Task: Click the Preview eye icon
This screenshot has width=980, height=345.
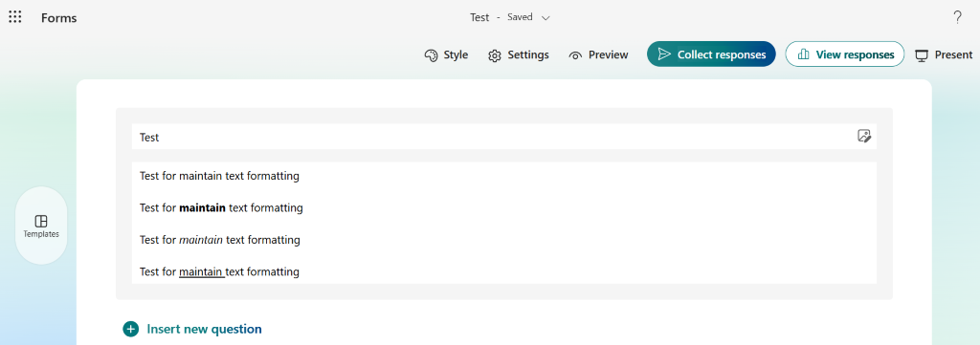Action: tap(575, 55)
